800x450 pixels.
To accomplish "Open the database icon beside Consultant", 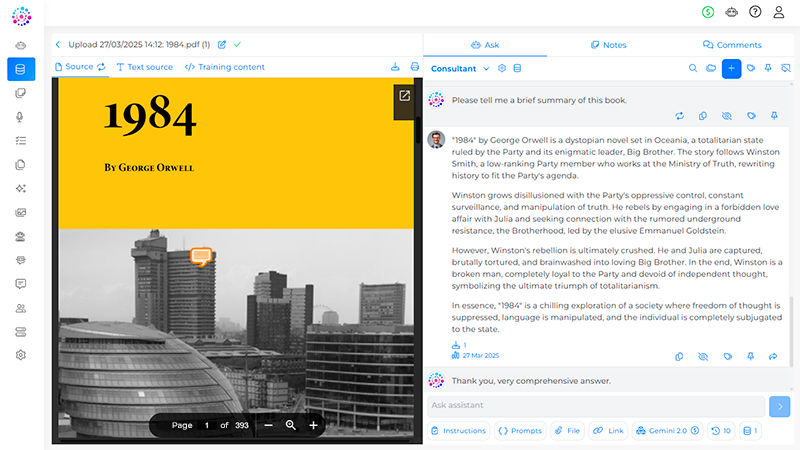I will (517, 68).
